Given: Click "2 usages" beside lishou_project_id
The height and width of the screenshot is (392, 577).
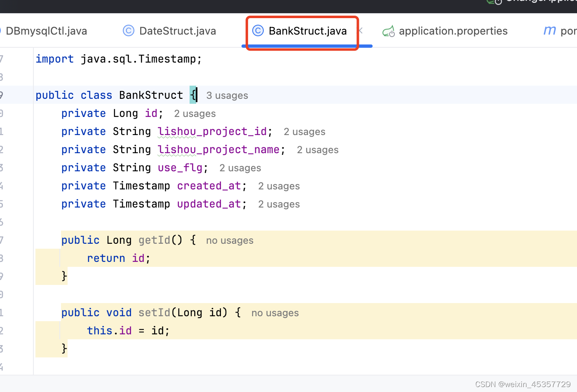Looking at the screenshot, I should pyautogui.click(x=304, y=131).
